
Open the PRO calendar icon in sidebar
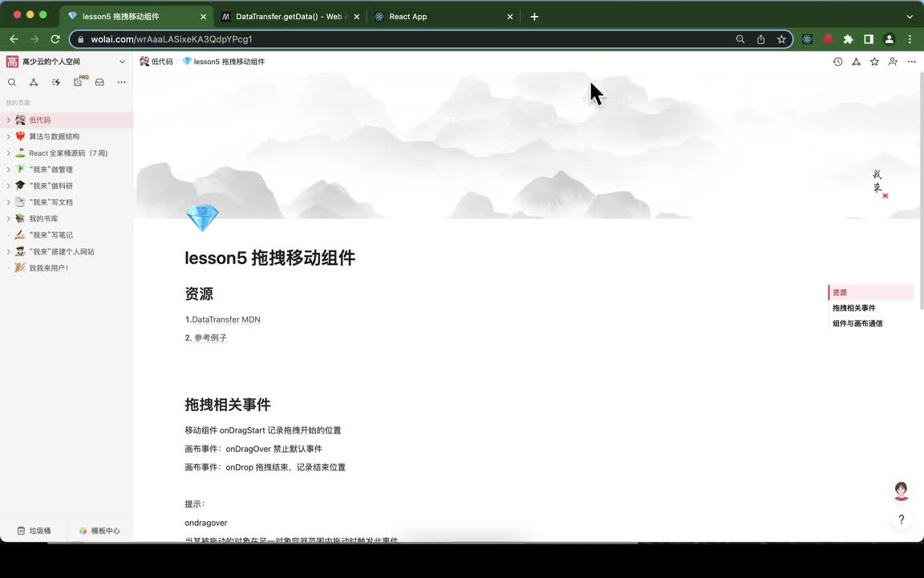pos(79,82)
